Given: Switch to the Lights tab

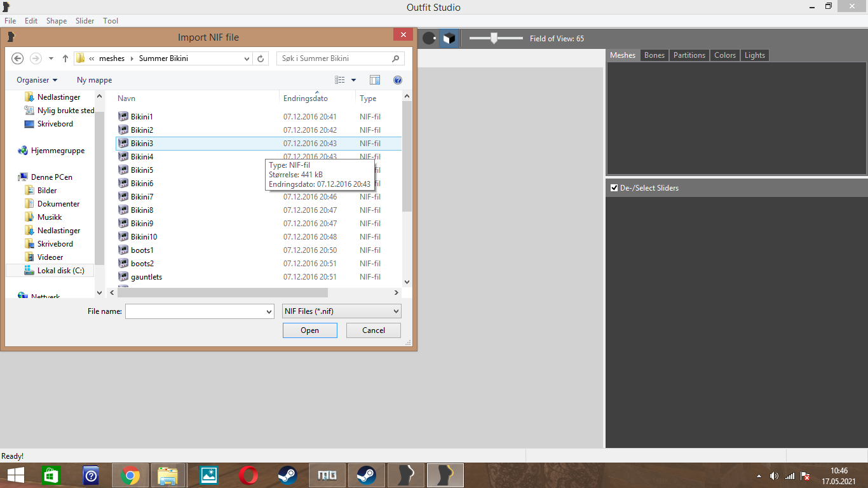Looking at the screenshot, I should point(755,55).
